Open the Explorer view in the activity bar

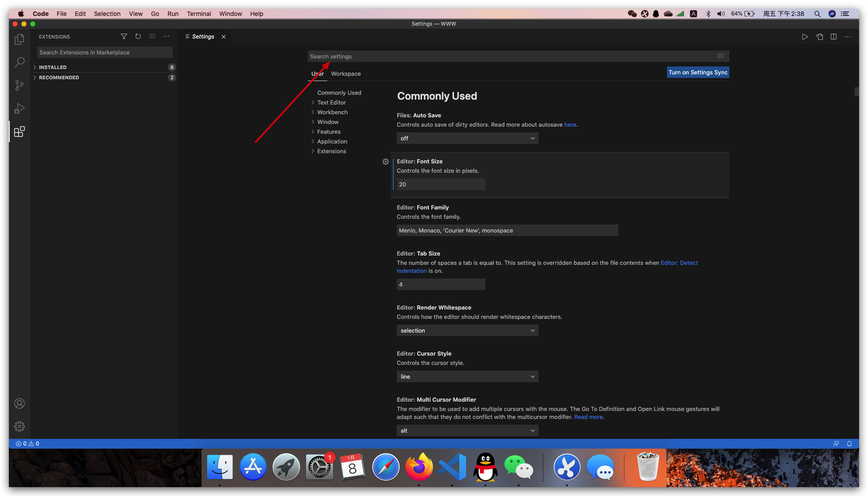(19, 39)
